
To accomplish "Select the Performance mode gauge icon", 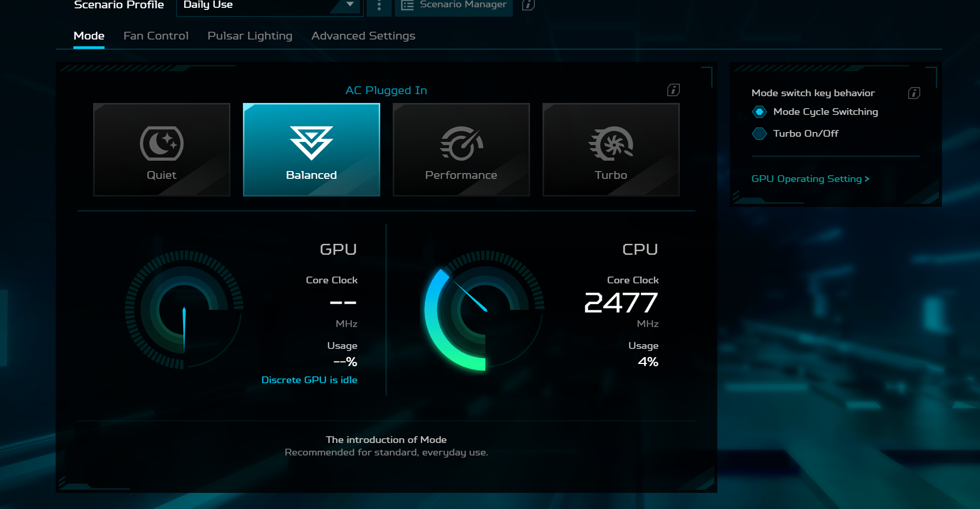I will [x=461, y=143].
